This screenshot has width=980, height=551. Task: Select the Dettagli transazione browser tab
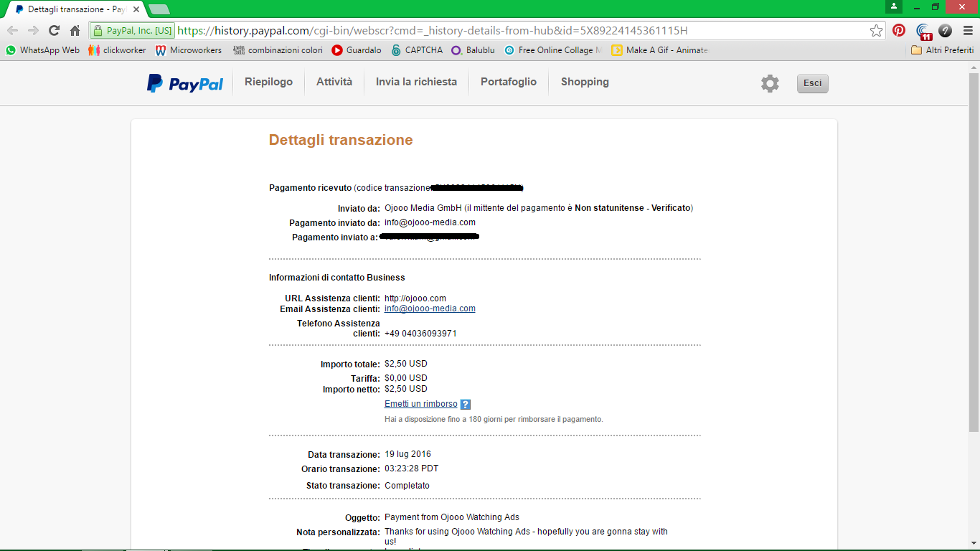[x=75, y=9]
